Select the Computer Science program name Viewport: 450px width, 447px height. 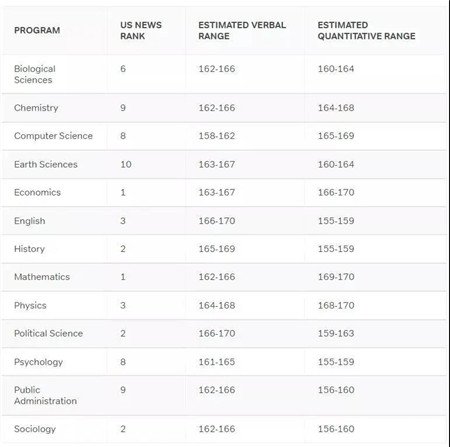pos(53,136)
